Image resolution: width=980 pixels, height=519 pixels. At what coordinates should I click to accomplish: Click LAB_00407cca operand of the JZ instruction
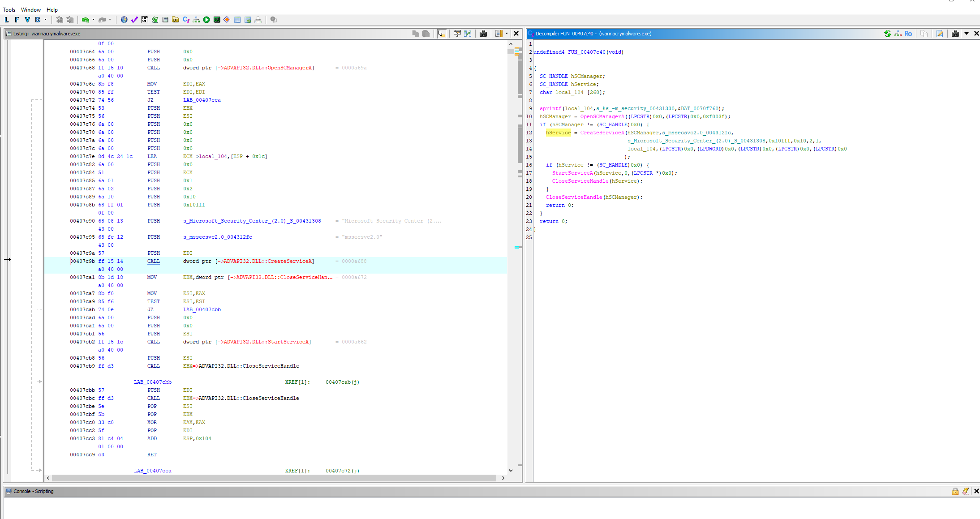(x=202, y=100)
